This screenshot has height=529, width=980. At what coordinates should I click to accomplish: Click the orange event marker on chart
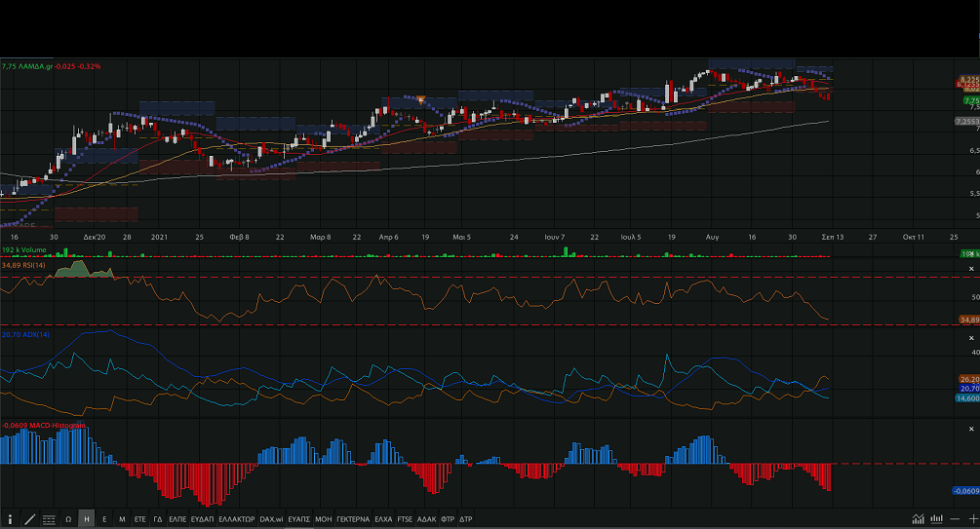tap(420, 98)
